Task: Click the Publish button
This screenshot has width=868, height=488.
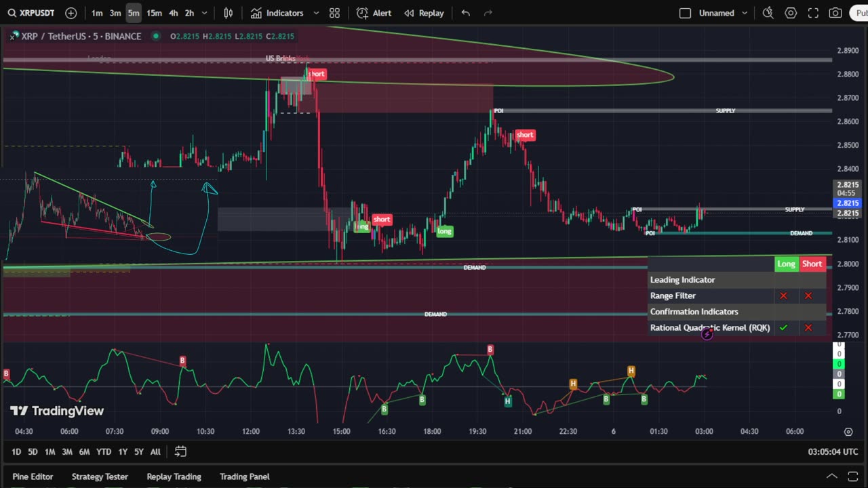Action: point(859,13)
